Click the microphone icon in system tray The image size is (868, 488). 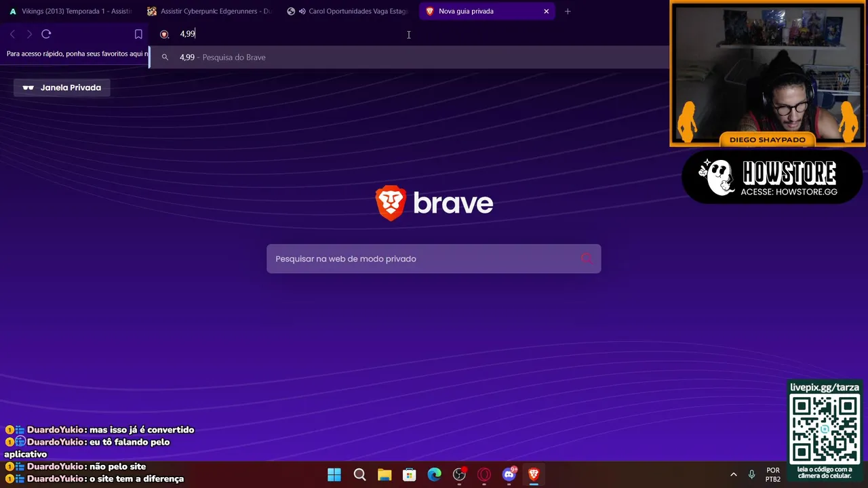[x=751, y=474]
